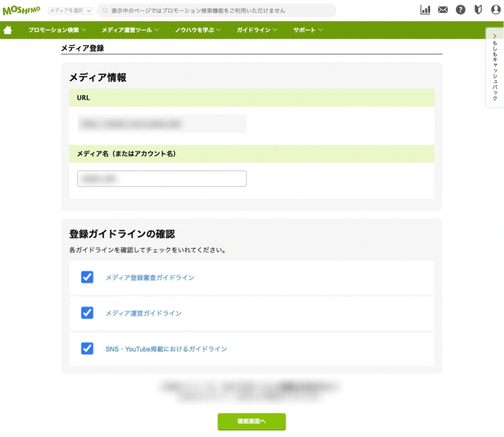The image size is (504, 437).
Task: Click the promotion search input field
Action: coord(216,11)
